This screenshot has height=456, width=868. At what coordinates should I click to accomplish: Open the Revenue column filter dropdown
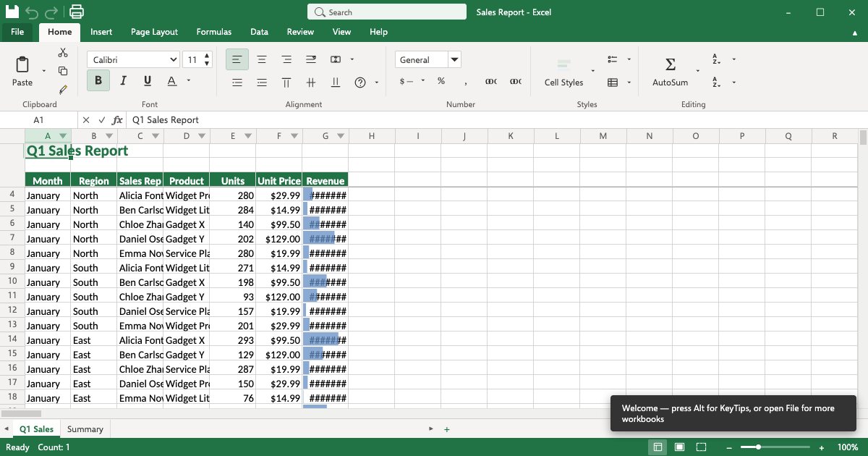(x=341, y=136)
